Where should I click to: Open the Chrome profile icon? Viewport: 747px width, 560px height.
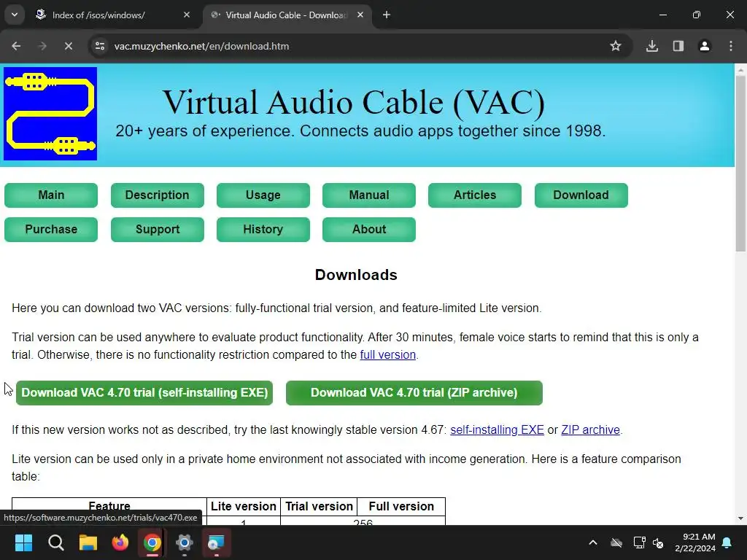[x=704, y=46]
